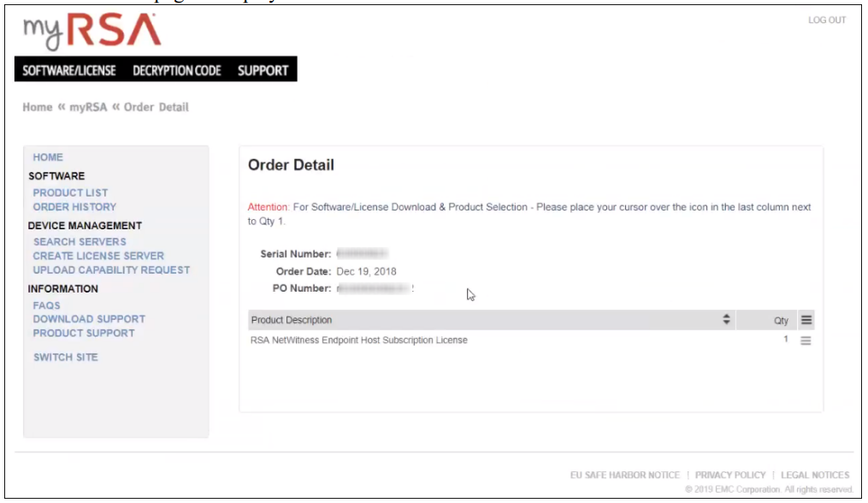Open FAQS link in sidebar
Image resolution: width=868 pixels, height=503 pixels.
click(x=46, y=305)
